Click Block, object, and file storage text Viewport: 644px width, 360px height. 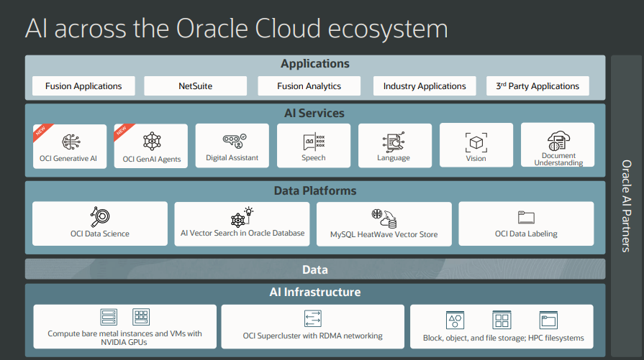(503, 338)
